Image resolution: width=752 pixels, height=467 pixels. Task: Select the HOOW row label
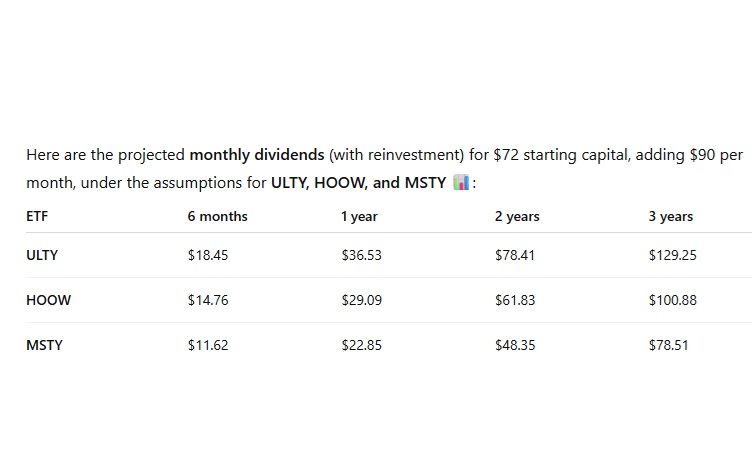click(x=48, y=300)
